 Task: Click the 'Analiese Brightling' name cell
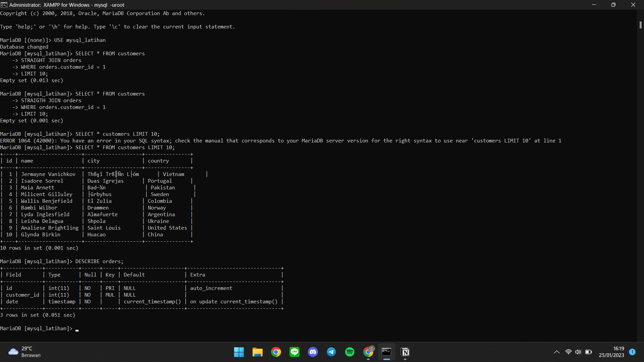pyautogui.click(x=50, y=228)
